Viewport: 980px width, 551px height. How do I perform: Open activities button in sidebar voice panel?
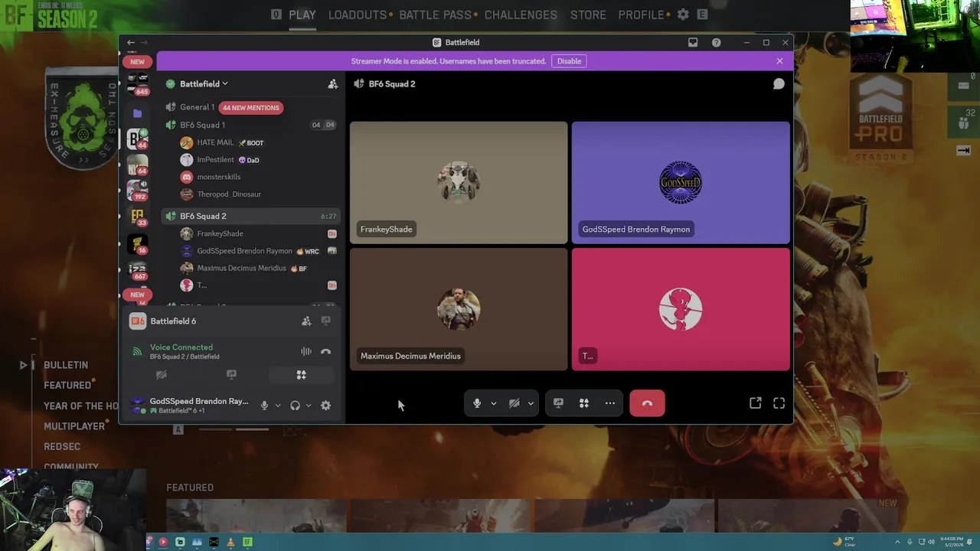(x=301, y=375)
